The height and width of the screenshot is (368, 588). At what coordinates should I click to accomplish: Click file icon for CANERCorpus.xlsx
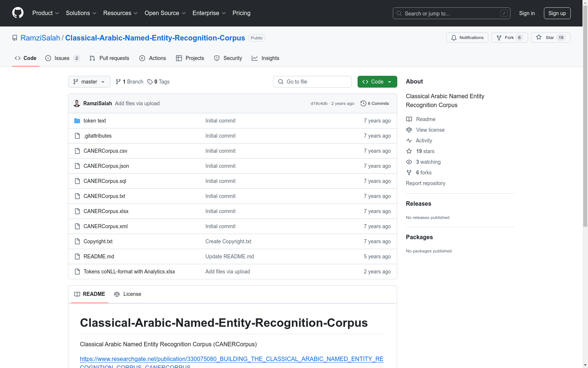[77, 211]
